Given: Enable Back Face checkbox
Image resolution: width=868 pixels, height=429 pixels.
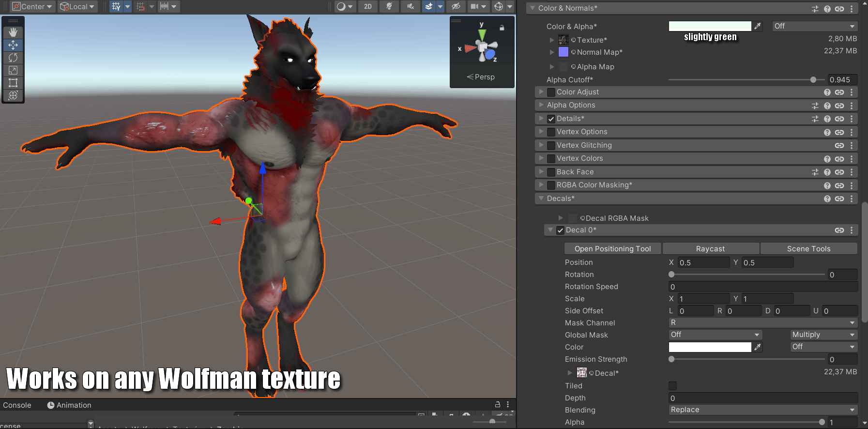Looking at the screenshot, I should (x=551, y=172).
